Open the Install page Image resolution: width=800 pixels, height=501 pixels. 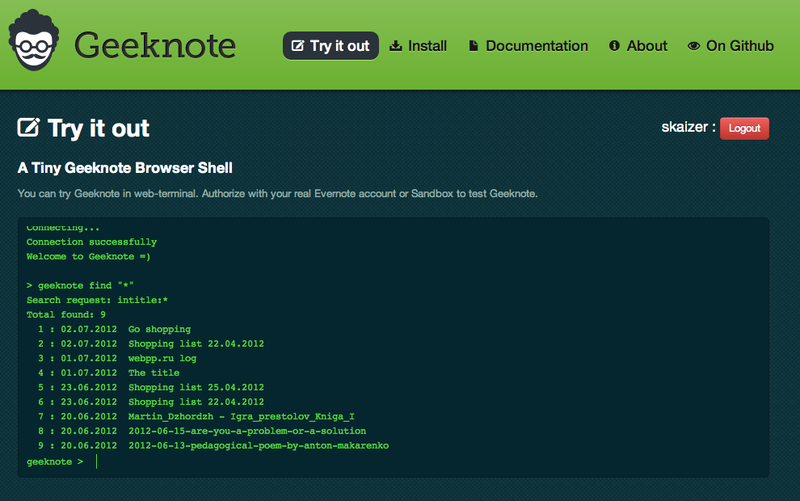point(418,46)
